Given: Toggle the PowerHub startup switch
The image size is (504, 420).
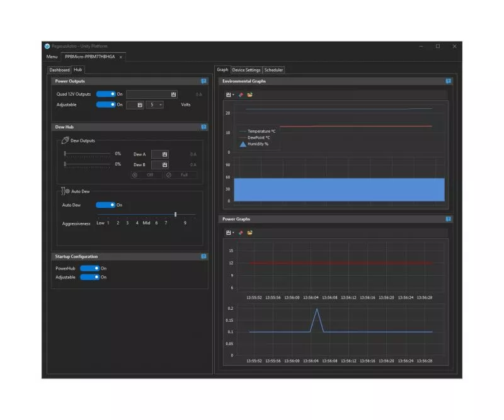Looking at the screenshot, I should tap(89, 268).
